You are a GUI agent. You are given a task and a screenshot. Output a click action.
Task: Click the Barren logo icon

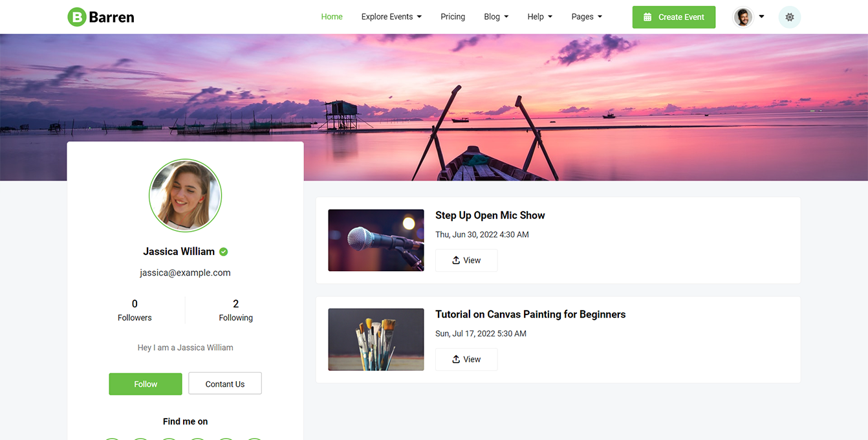pyautogui.click(x=77, y=17)
